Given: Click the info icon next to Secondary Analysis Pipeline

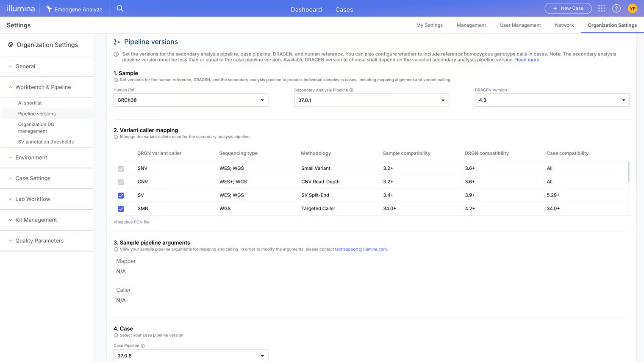Looking at the screenshot, I should (351, 90).
